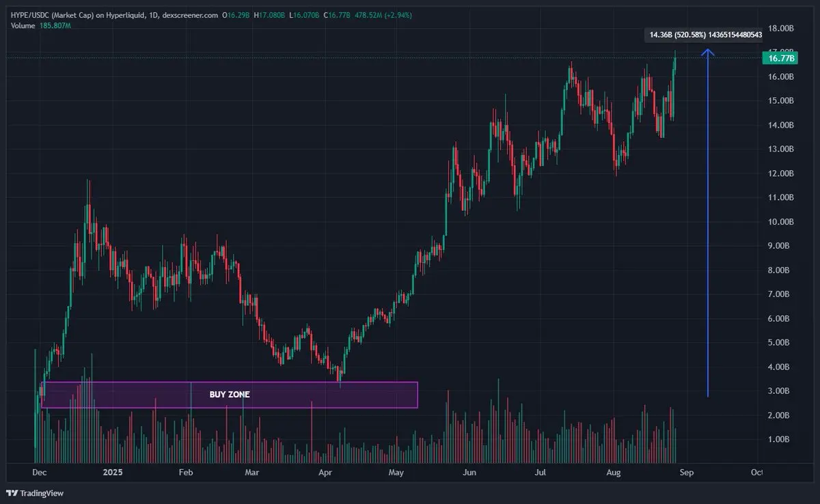
Task: Click the 14.00B price axis label
Action: (x=781, y=125)
